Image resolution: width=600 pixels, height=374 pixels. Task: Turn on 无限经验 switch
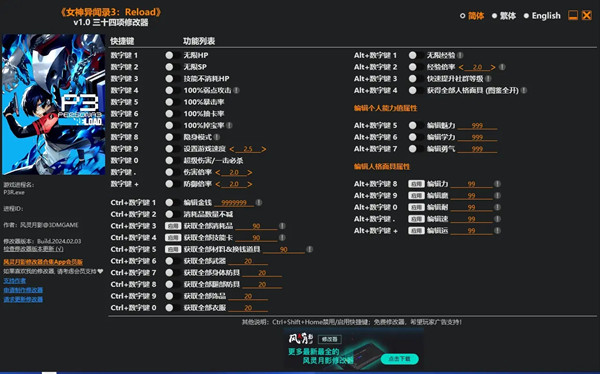[416, 55]
